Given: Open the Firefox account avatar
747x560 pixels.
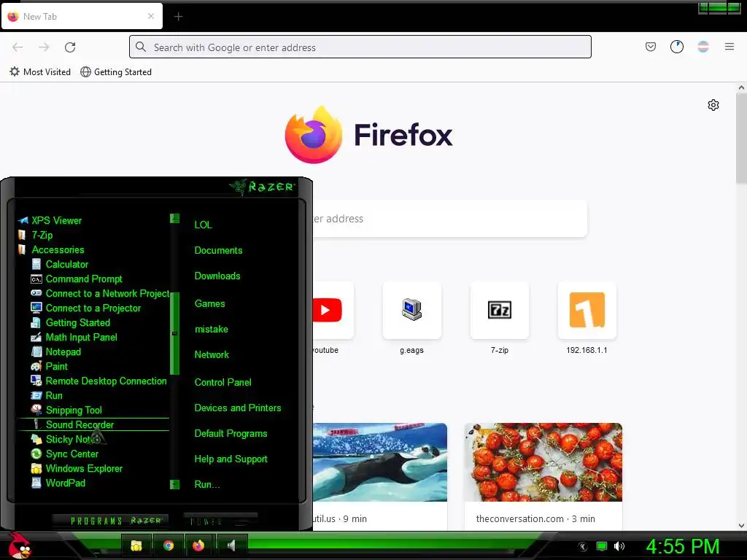Looking at the screenshot, I should (x=703, y=47).
